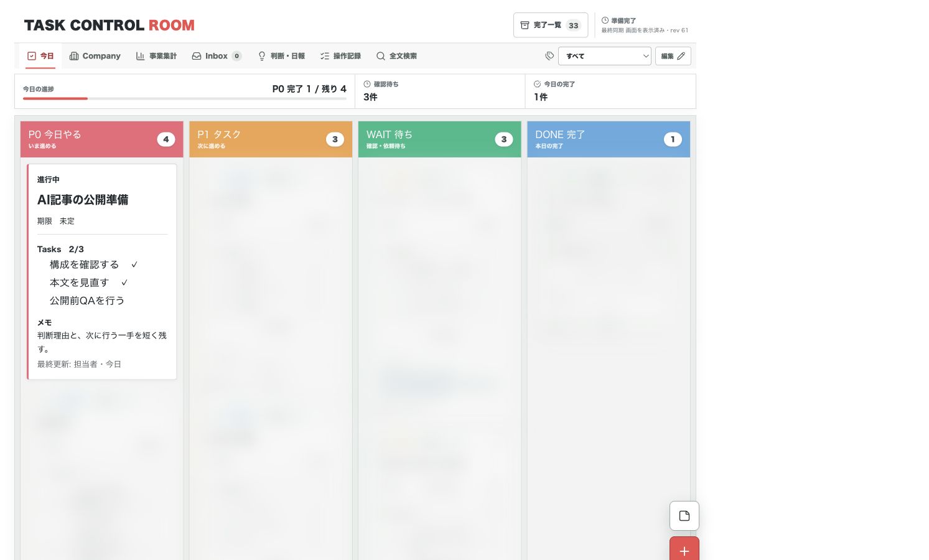Click the メモ note text

pyautogui.click(x=102, y=342)
